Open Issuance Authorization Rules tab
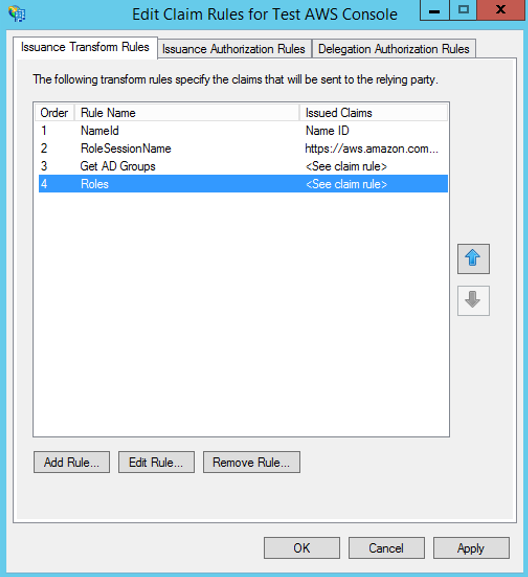Screen dimensions: 528x577 tap(234, 49)
